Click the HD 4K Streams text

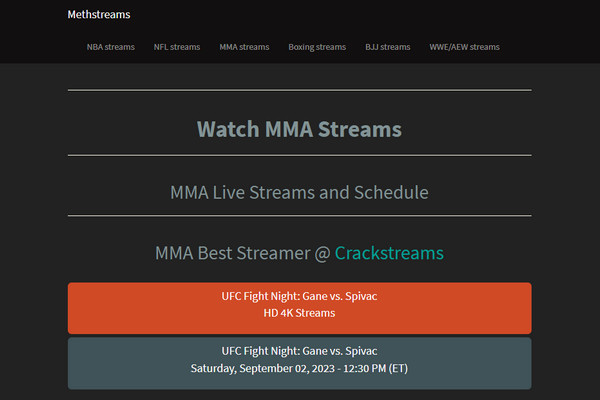tap(299, 313)
